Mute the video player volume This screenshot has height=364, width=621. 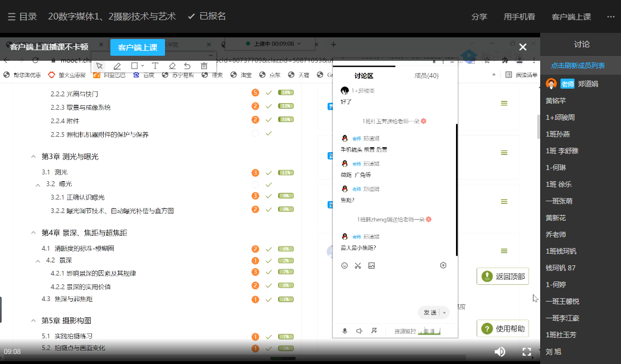[x=500, y=351]
